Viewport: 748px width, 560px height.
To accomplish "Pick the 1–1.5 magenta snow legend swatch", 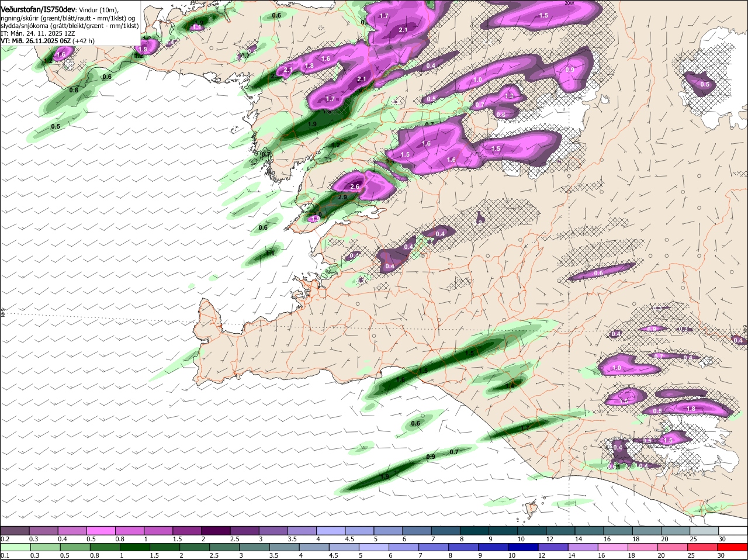I will pyautogui.click(x=159, y=530).
